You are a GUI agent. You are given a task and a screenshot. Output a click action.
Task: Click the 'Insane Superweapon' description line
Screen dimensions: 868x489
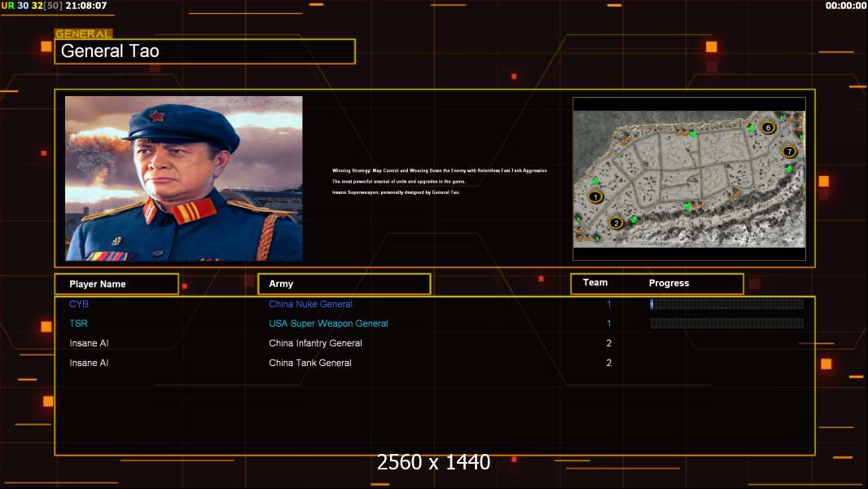396,192
